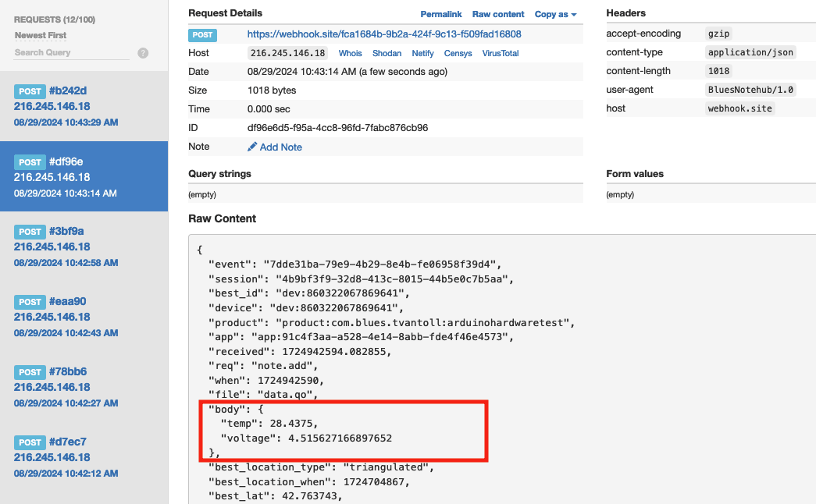
Task: View Raw content link
Action: pos(498,15)
